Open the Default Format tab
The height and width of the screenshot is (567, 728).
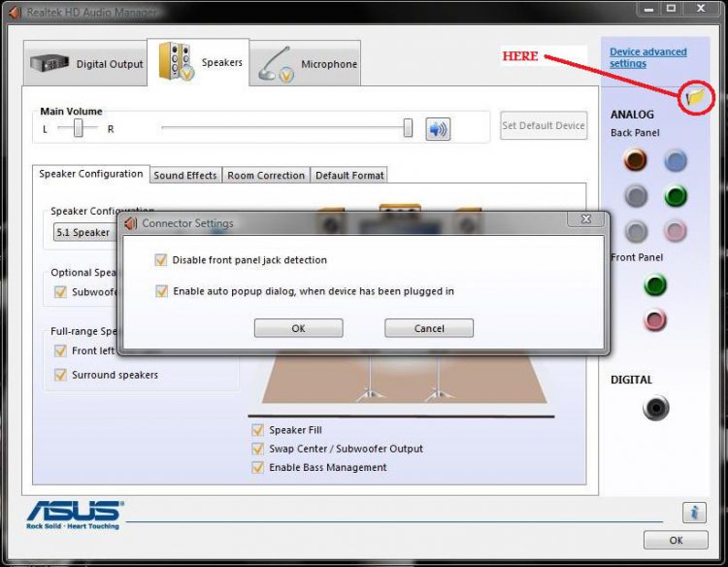click(x=349, y=176)
